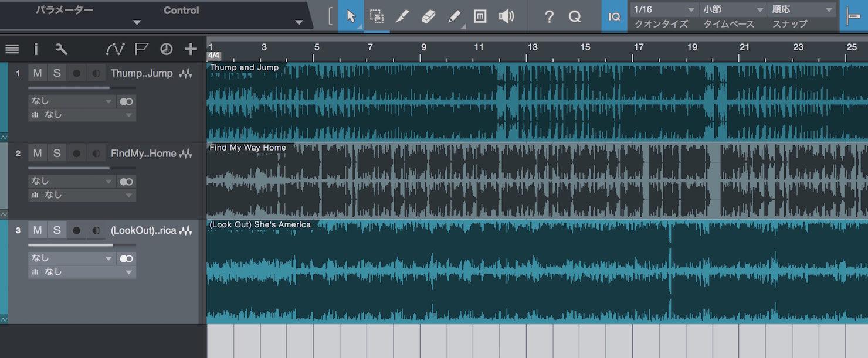Solo the (LookOut)..rica track
868x358 pixels.
click(57, 230)
